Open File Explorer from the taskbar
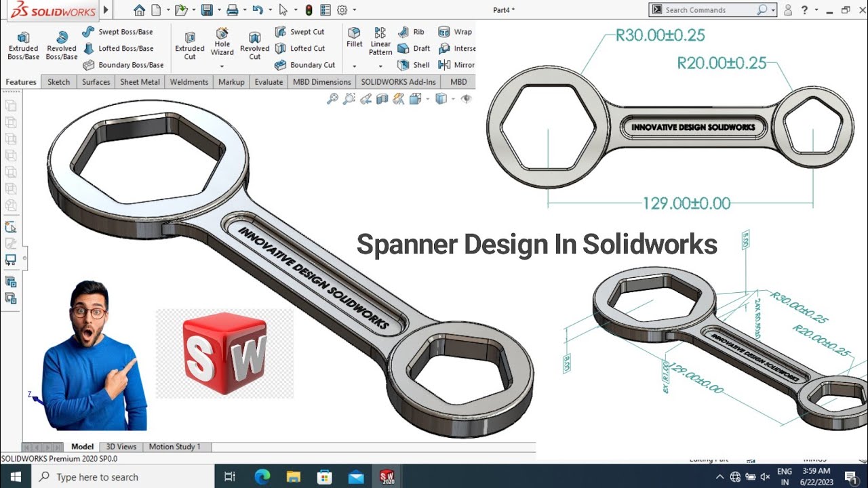868x488 pixels. pyautogui.click(x=294, y=476)
